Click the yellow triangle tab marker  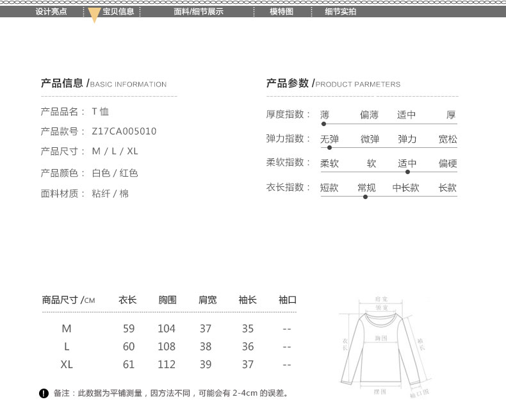click(94, 16)
